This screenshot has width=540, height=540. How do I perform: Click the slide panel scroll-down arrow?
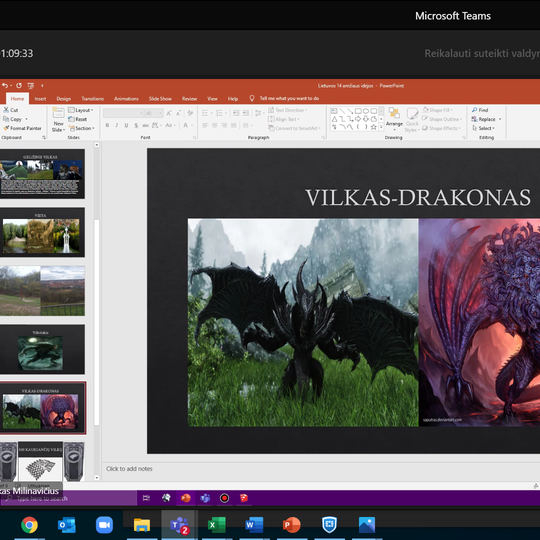97,478
